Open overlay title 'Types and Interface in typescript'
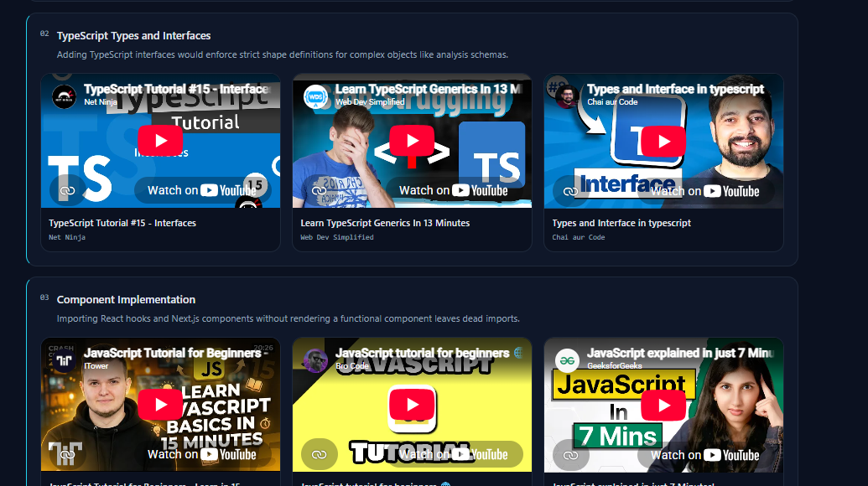Screen dimensions: 868x486 675,89
